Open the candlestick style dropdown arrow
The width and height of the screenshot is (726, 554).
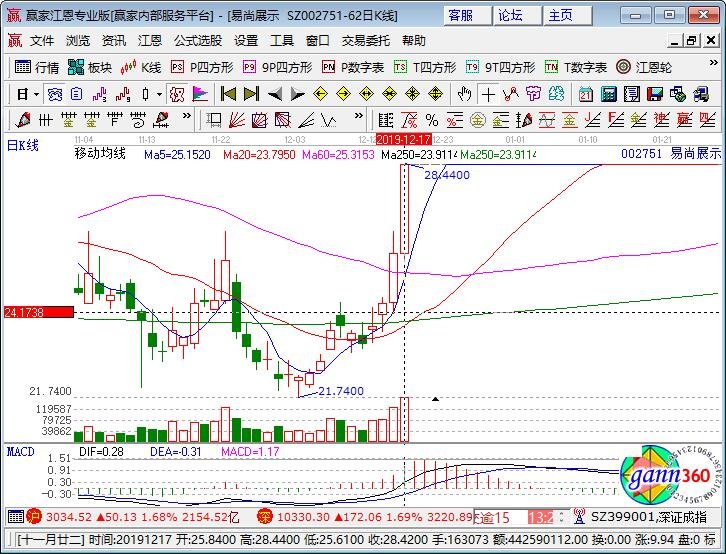159,95
